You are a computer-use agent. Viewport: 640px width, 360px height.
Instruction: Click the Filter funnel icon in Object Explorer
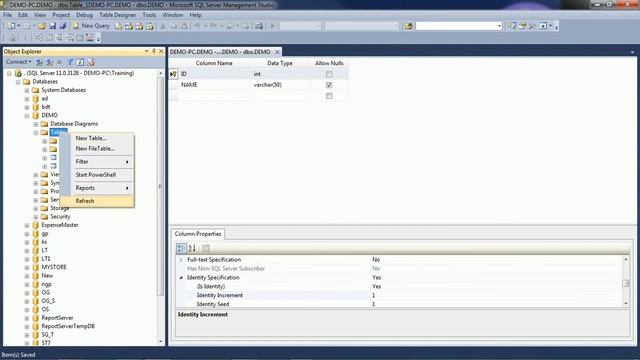coord(70,62)
